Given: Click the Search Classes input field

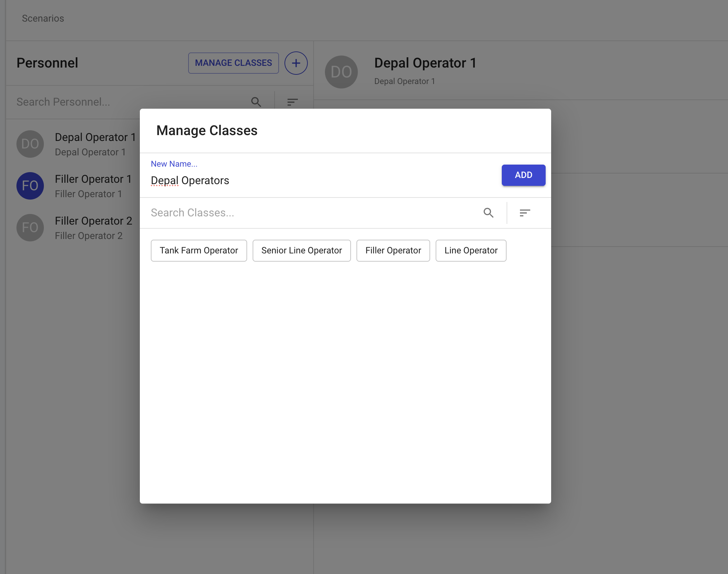Looking at the screenshot, I should click(x=308, y=213).
